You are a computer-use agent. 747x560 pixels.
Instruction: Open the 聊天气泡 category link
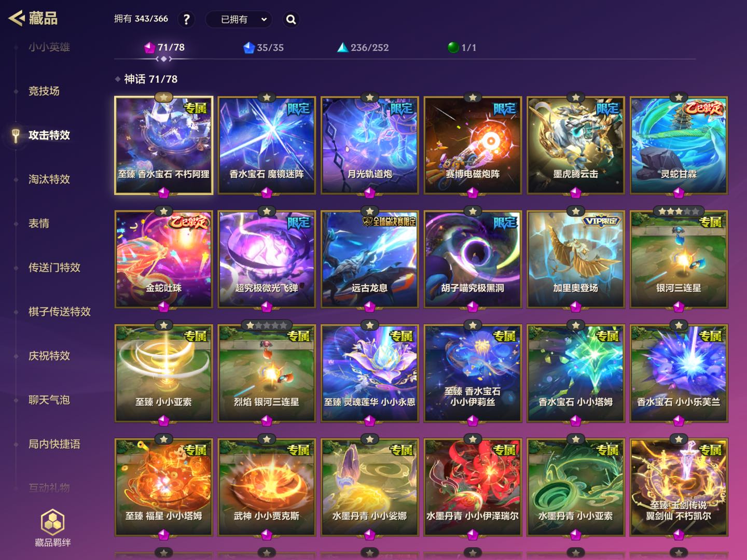click(x=49, y=400)
